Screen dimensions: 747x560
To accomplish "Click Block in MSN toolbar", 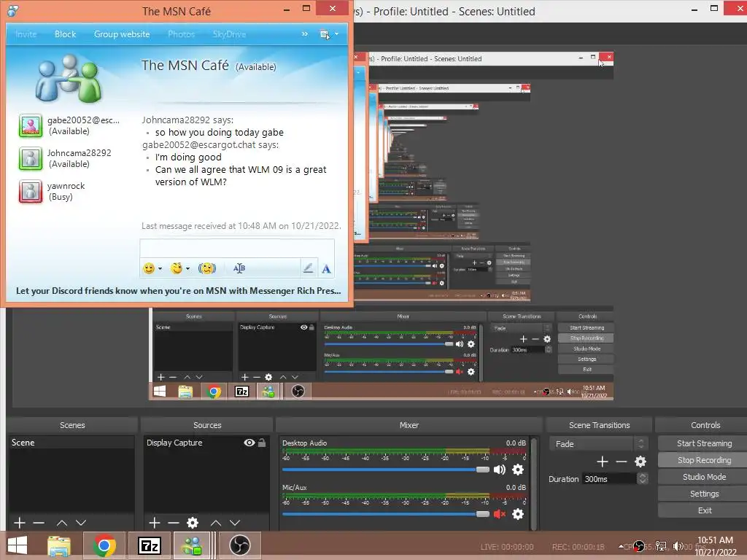I will (x=65, y=34).
